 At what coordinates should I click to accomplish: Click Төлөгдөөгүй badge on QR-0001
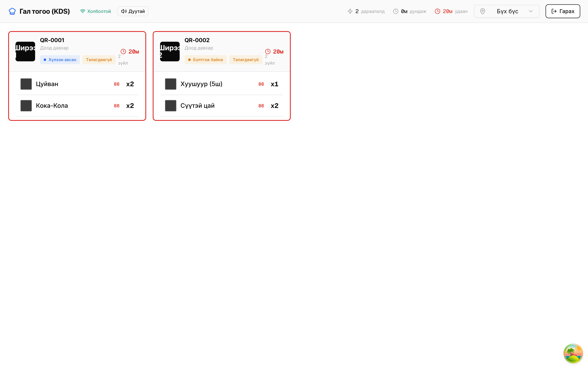(99, 60)
